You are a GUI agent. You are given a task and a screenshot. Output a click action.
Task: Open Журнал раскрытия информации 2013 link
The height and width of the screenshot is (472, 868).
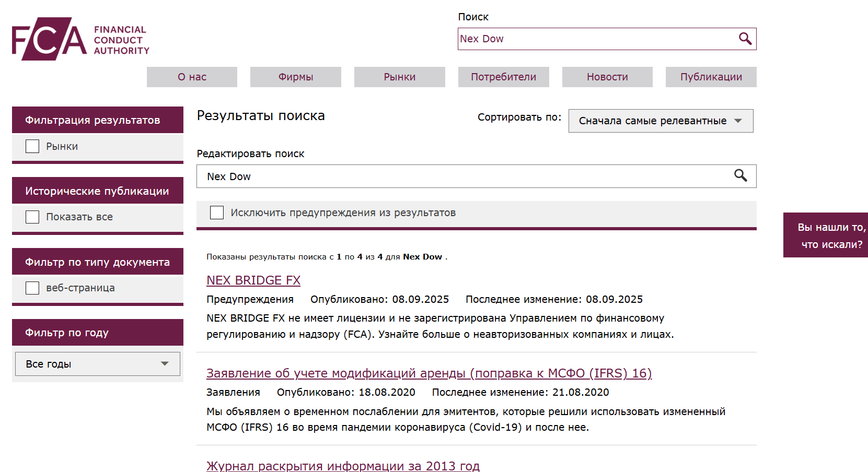(343, 466)
